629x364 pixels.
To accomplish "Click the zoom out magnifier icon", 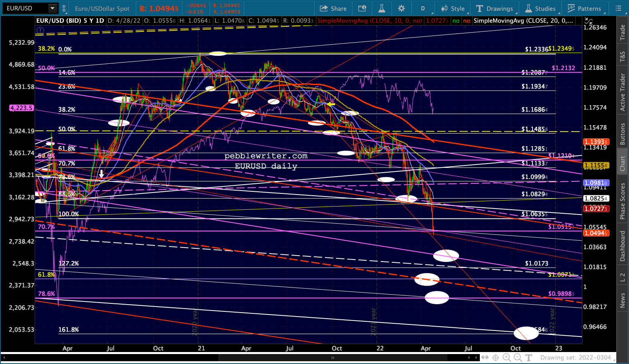I will [518, 358].
